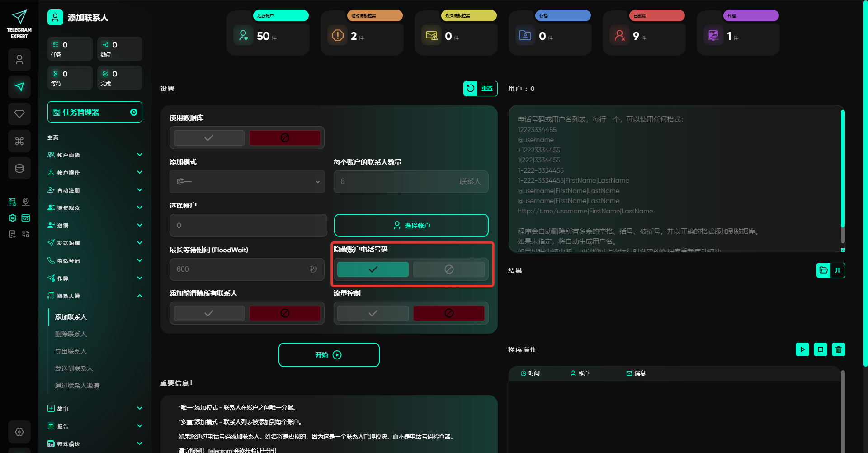Click the paper plane icon in left rail
The height and width of the screenshot is (453, 868).
(x=19, y=87)
